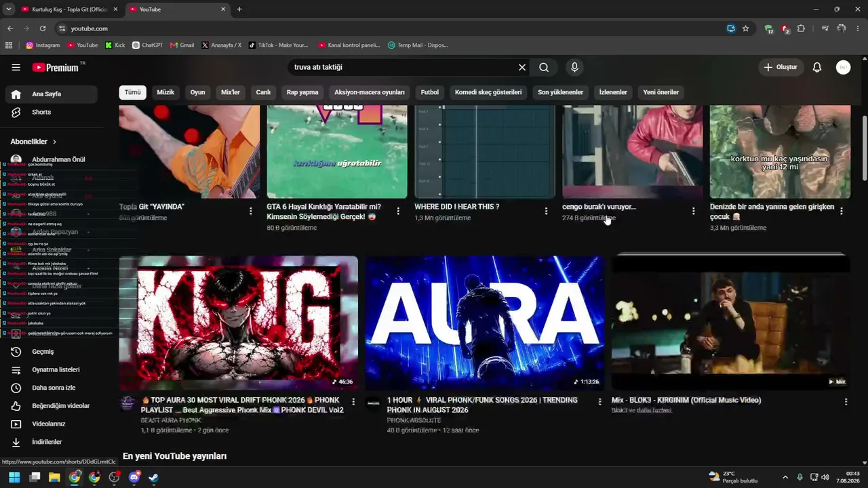
Task: Open options menu for TOP AURA 30 phonk video
Action: pyautogui.click(x=353, y=401)
